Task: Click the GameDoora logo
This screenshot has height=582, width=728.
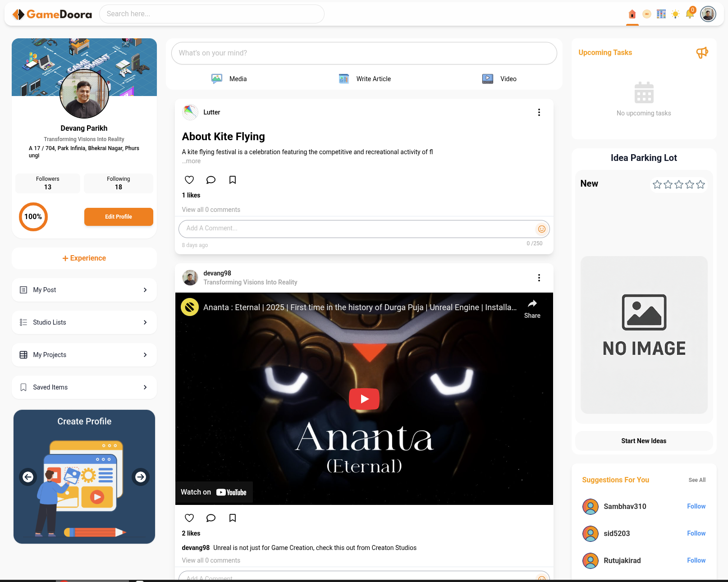Action: (x=52, y=14)
